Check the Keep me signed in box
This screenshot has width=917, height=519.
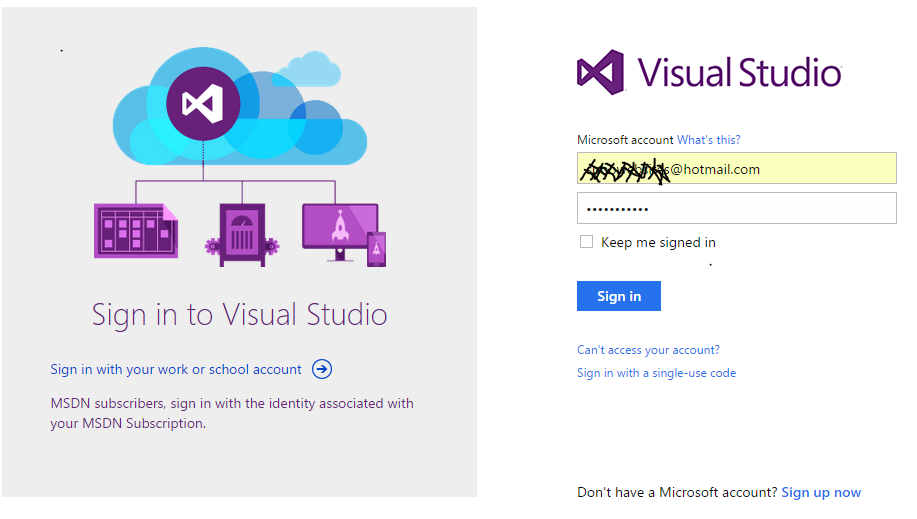pyautogui.click(x=586, y=242)
